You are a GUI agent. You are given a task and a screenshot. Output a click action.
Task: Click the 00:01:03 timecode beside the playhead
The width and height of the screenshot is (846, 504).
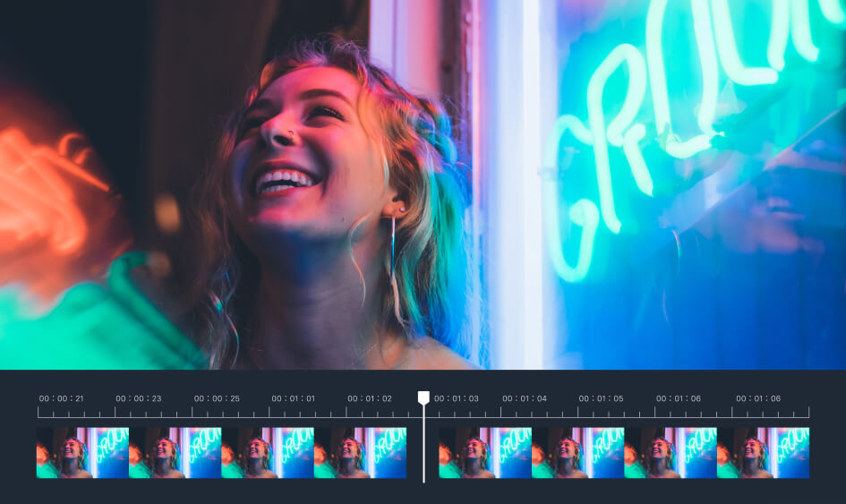tap(457, 398)
